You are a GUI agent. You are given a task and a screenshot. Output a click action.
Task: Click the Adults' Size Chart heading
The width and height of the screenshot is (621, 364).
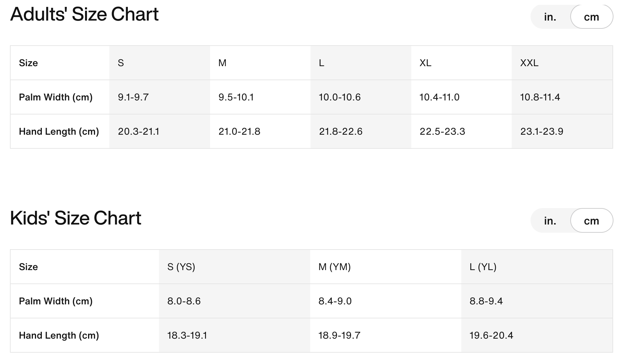coord(84,14)
